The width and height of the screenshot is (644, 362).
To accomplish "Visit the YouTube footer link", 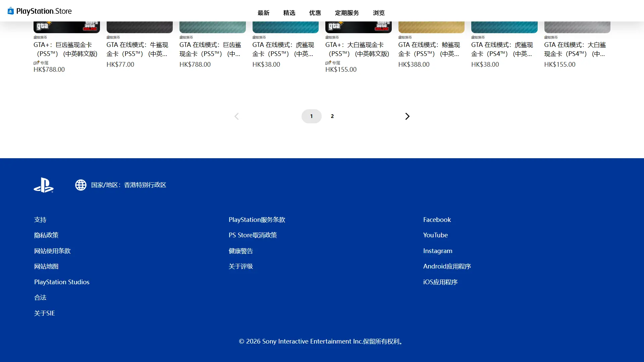I will click(x=435, y=235).
